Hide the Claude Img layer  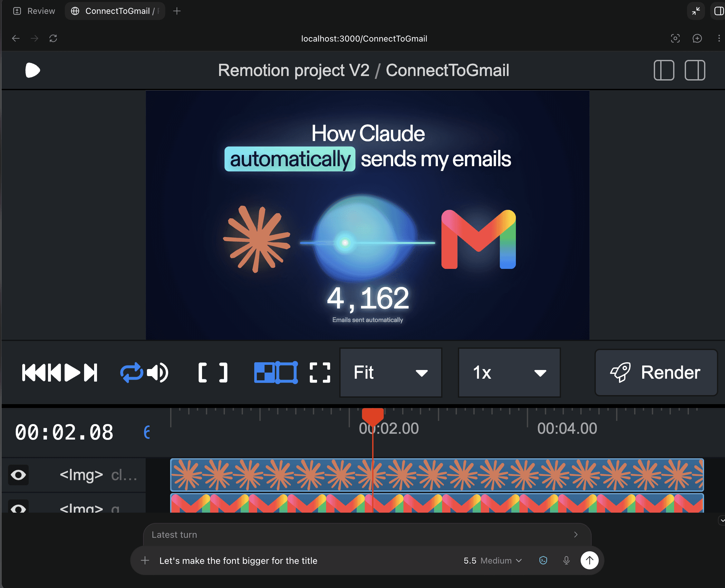coord(18,475)
